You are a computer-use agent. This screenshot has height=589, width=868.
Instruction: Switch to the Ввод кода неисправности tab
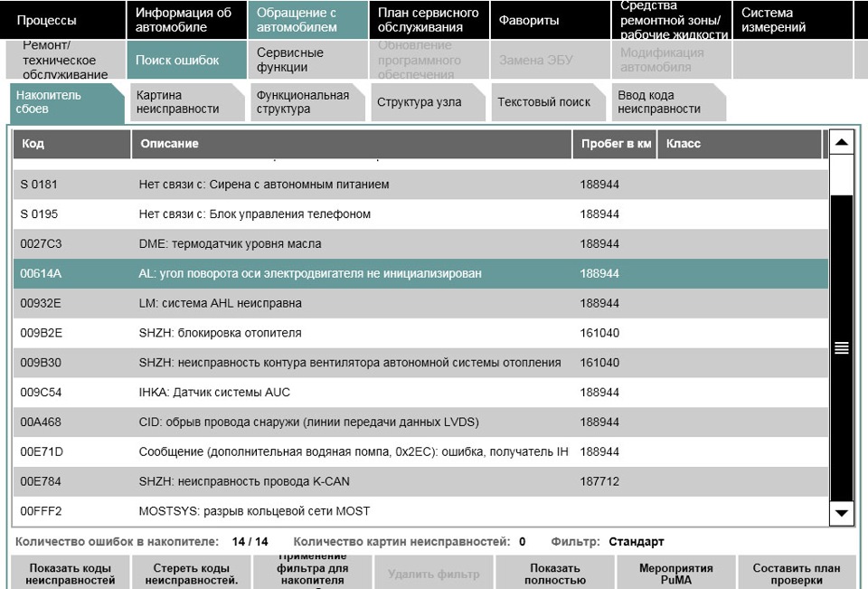tap(669, 102)
